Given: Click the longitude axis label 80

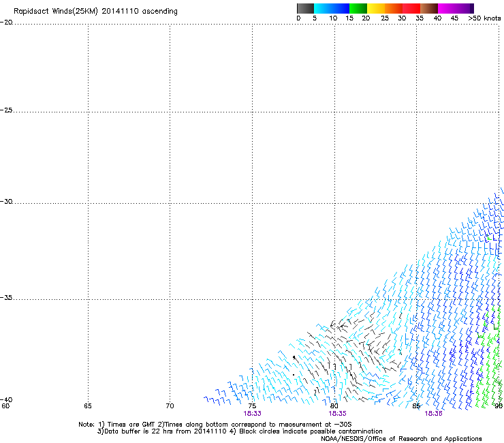Looking at the screenshot, I should pyautogui.click(x=334, y=406).
